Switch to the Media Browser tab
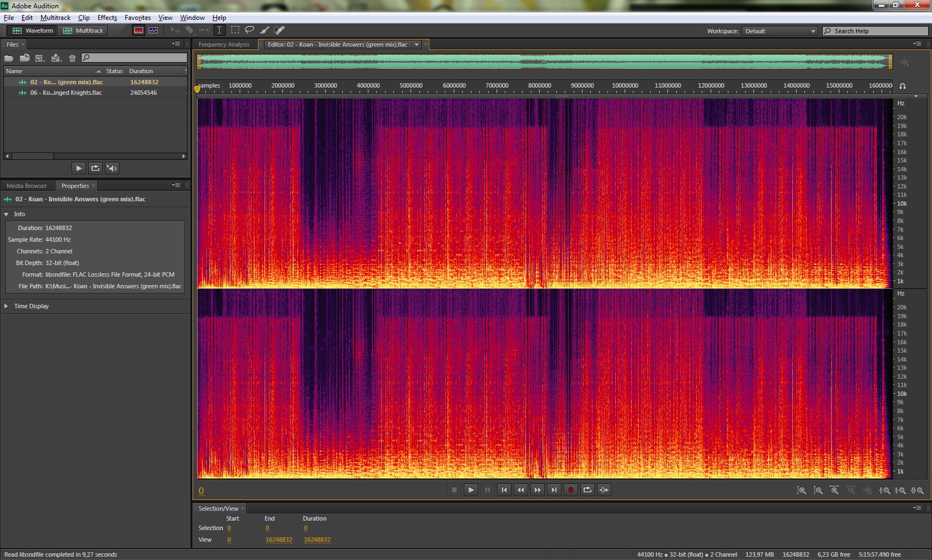This screenshot has width=932, height=560. coord(27,186)
